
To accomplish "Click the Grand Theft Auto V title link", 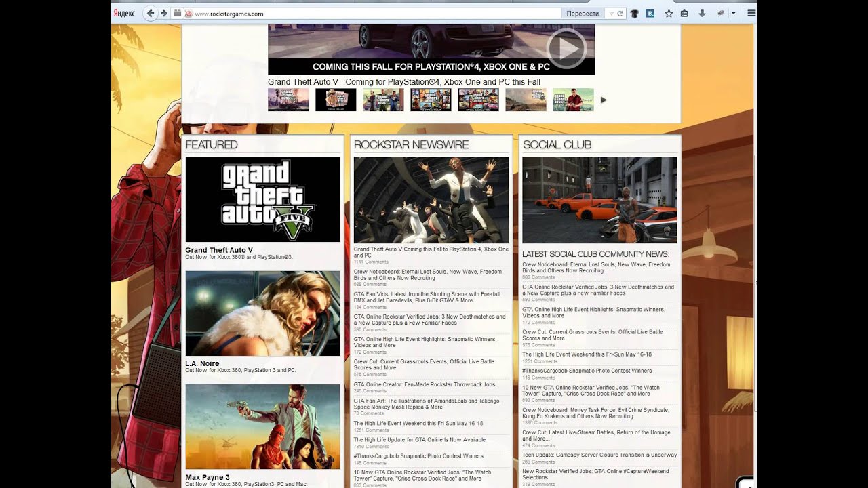I will [219, 250].
